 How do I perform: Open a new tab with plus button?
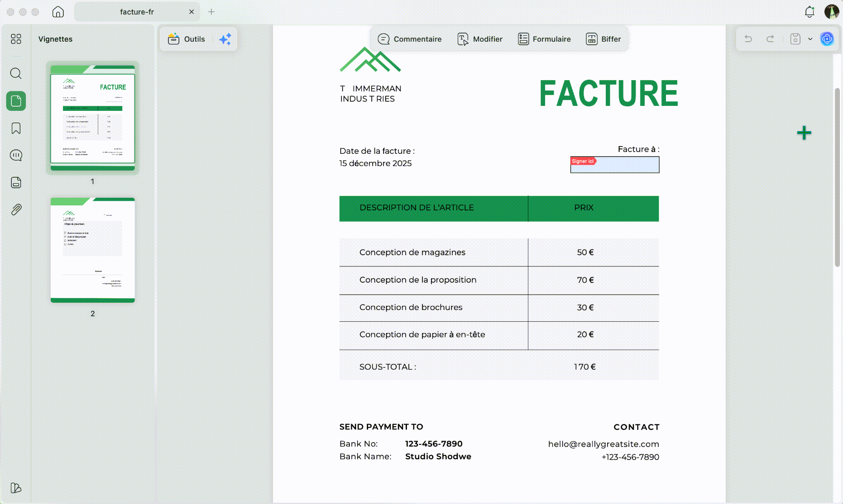(211, 12)
